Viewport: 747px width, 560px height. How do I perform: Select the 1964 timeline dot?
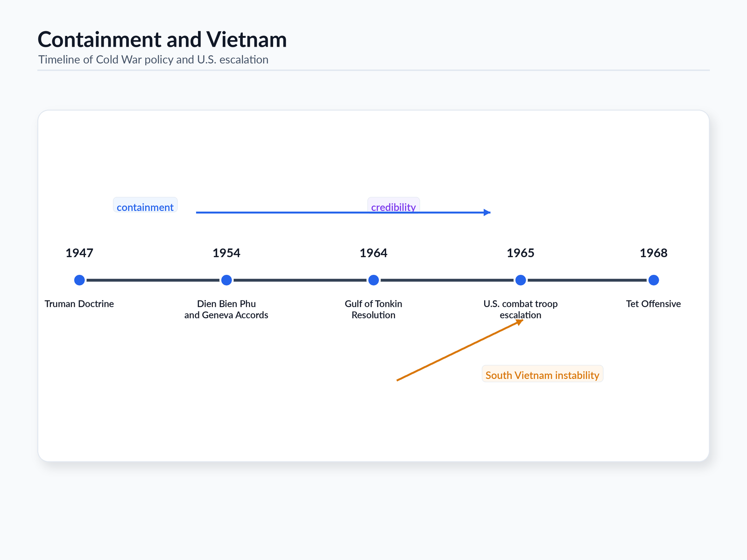tap(373, 280)
